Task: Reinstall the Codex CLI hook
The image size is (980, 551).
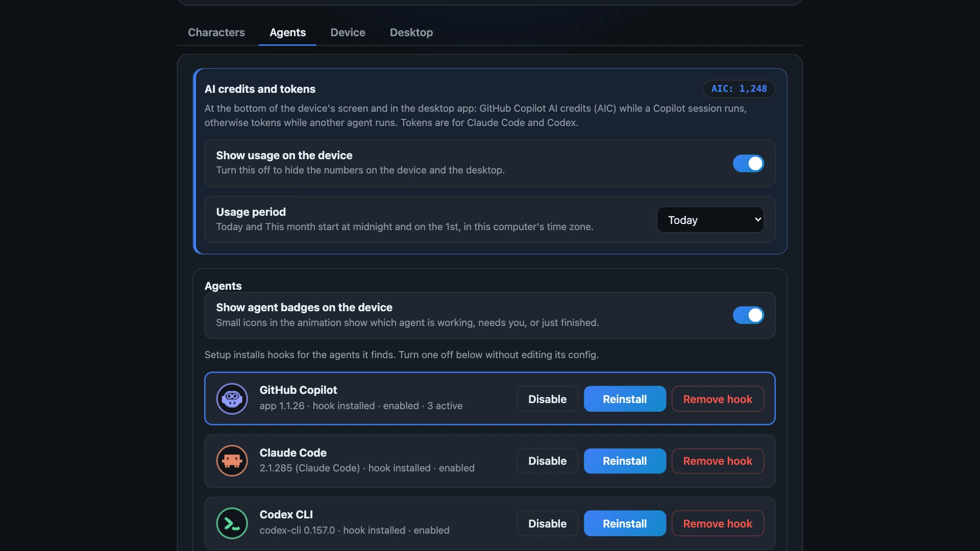Action: point(625,523)
